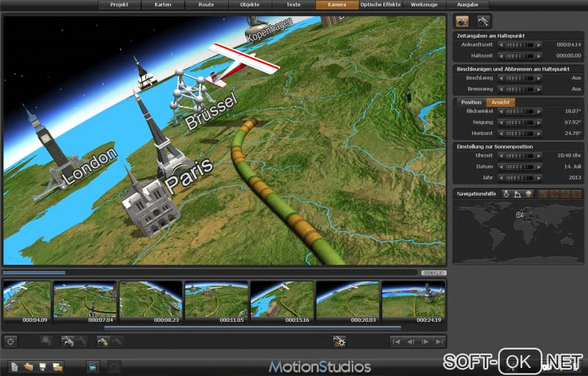The image size is (588, 376).
Task: Click the double camera icon
Action: click(67, 342)
